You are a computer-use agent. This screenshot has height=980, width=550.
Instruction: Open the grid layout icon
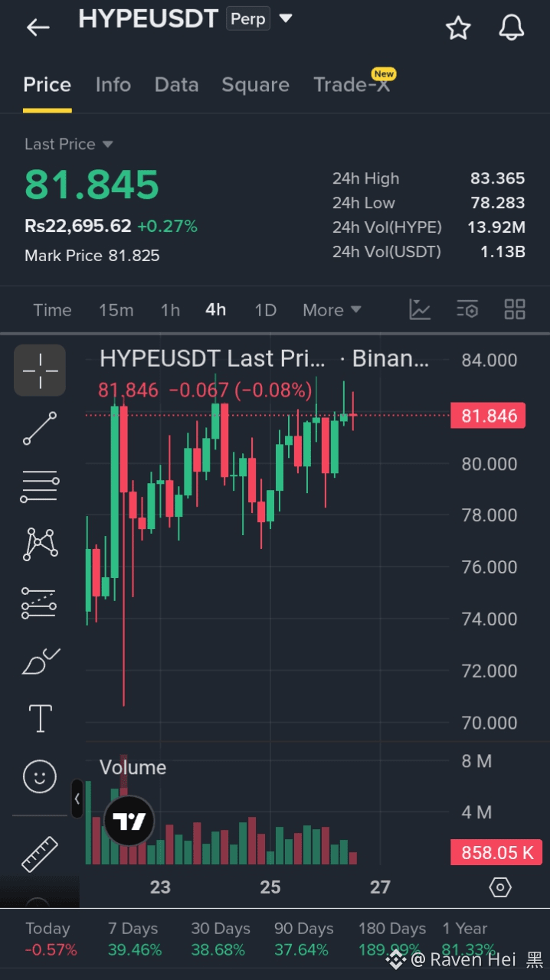coord(515,309)
